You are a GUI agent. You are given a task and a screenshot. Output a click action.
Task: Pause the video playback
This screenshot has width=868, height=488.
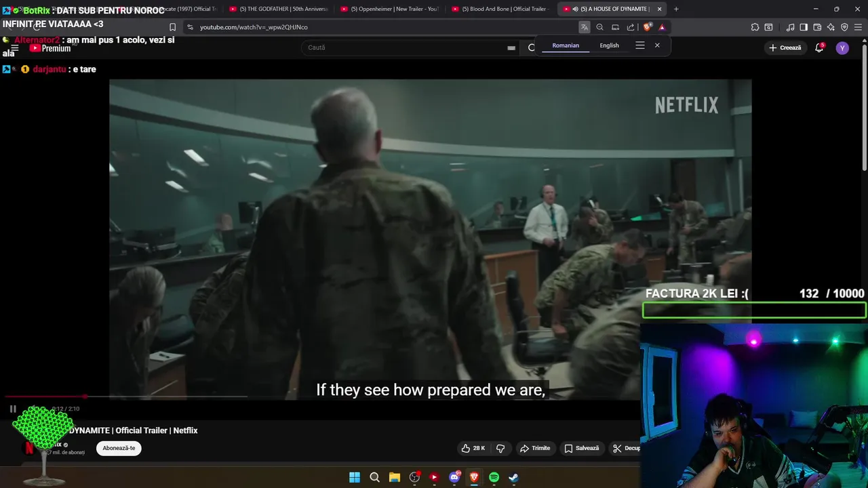click(13, 409)
